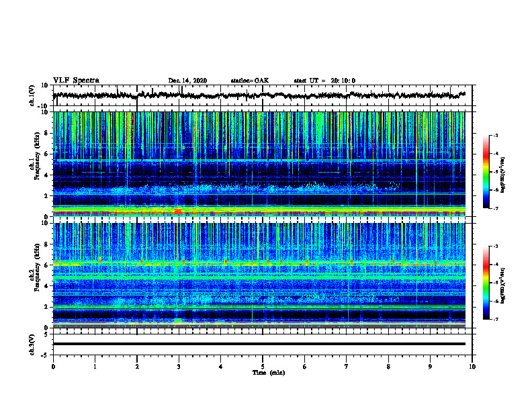Click the "Time (min)" x-axis label
Image resolution: width=532 pixels, height=411 pixels.
click(x=269, y=373)
